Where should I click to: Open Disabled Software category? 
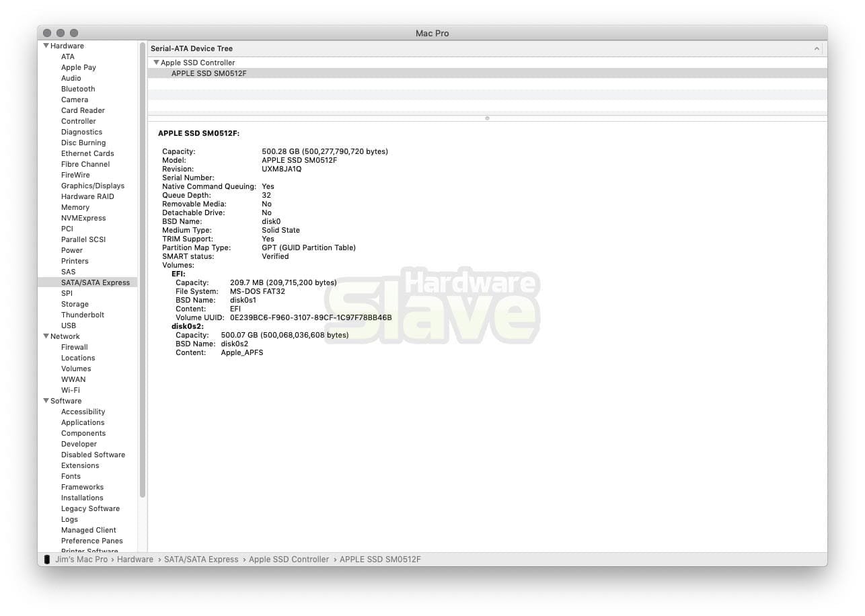tap(93, 455)
